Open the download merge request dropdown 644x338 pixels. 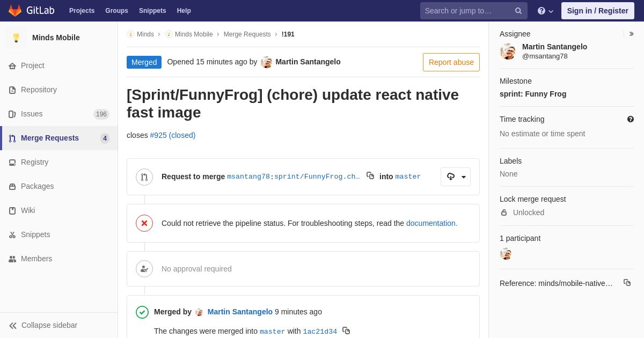pos(456,177)
